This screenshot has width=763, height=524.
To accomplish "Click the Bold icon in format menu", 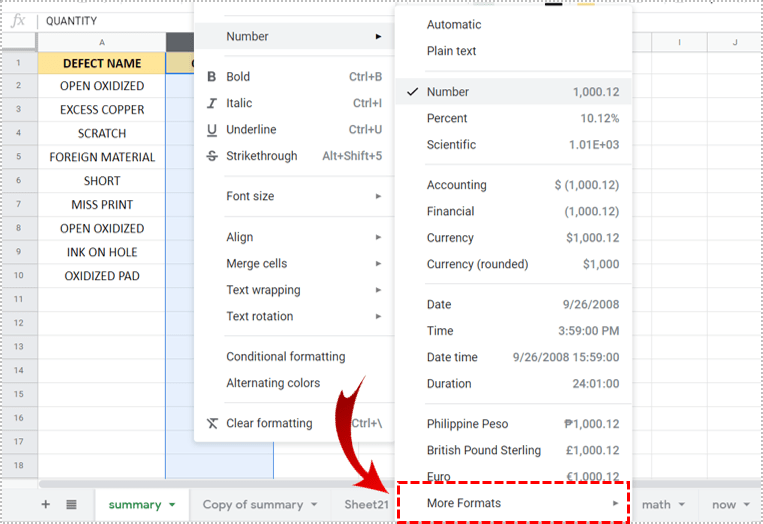I will 211,77.
